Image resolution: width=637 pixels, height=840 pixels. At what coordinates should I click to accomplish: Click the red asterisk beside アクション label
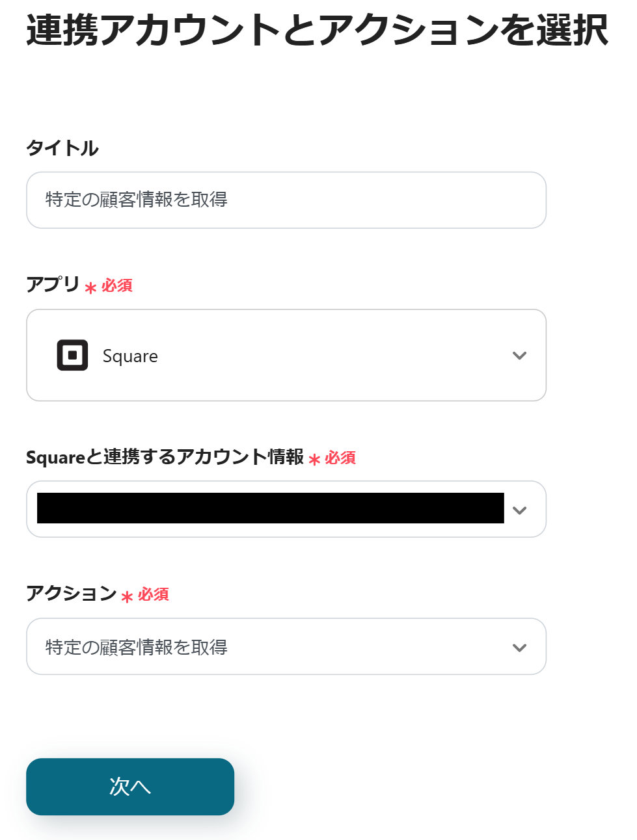(127, 596)
